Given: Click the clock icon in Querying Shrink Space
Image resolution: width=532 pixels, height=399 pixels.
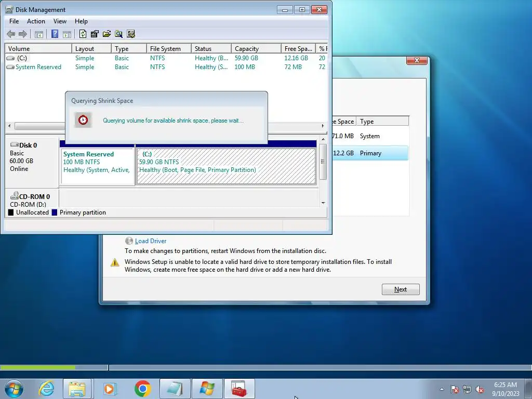Looking at the screenshot, I should point(83,120).
